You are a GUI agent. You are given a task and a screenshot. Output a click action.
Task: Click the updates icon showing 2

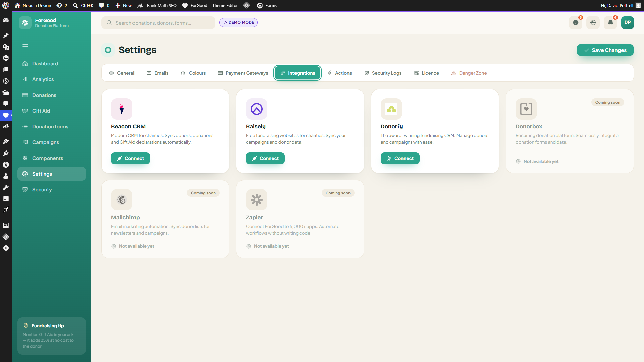coord(62,5)
